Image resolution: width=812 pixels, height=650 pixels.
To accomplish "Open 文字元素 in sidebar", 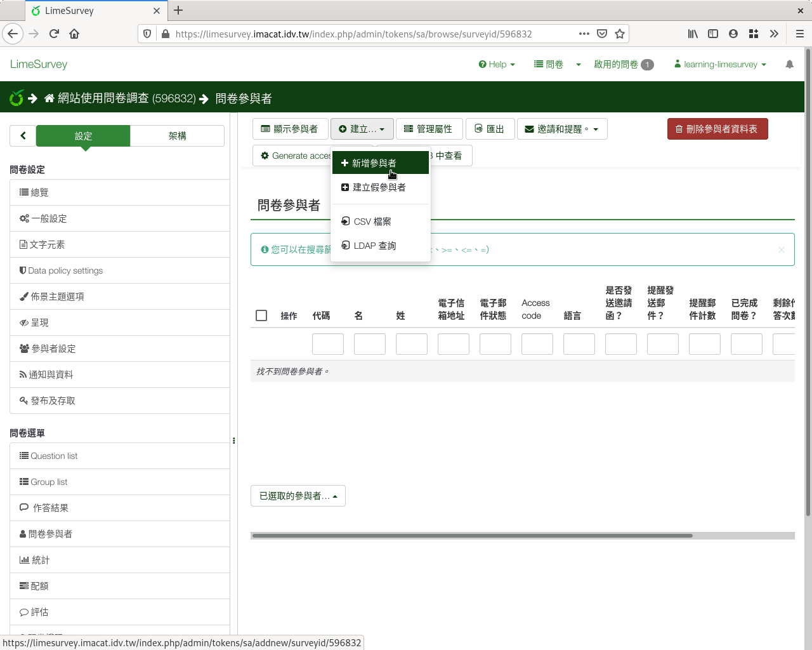I will click(120, 244).
